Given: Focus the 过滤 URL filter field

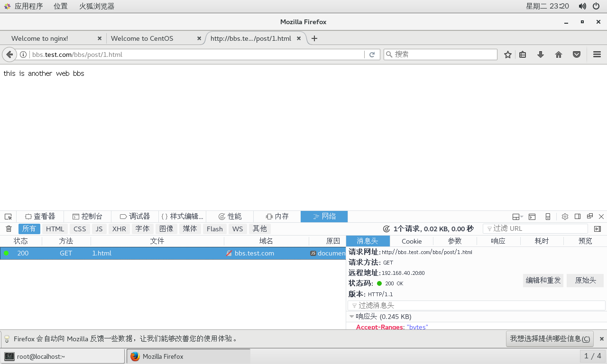Looking at the screenshot, I should point(535,229).
